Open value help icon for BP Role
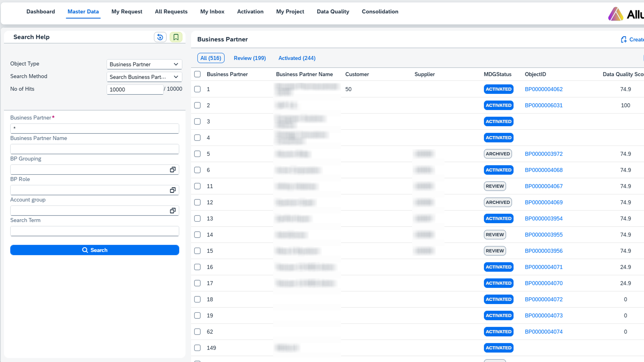Viewport: 644px width, 362px height. click(x=173, y=190)
